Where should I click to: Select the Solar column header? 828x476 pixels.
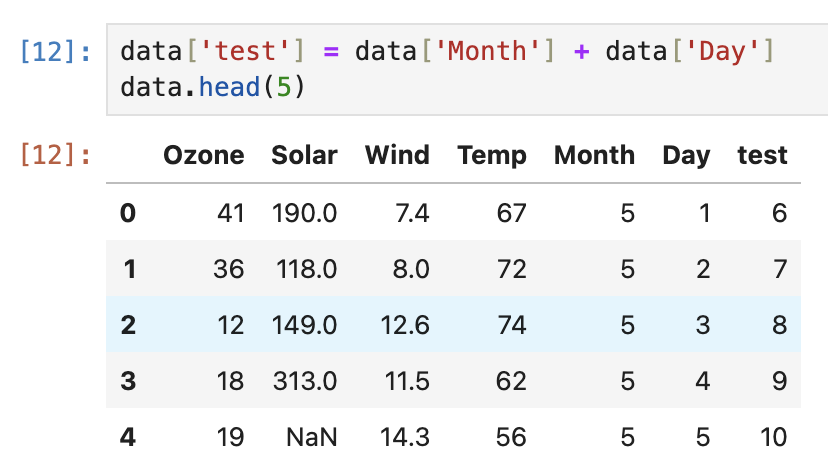304,155
